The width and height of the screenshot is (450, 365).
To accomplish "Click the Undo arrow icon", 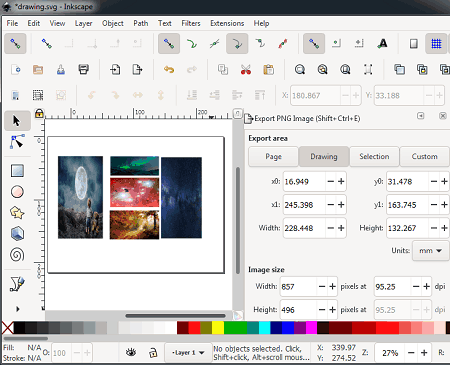I will tap(169, 69).
